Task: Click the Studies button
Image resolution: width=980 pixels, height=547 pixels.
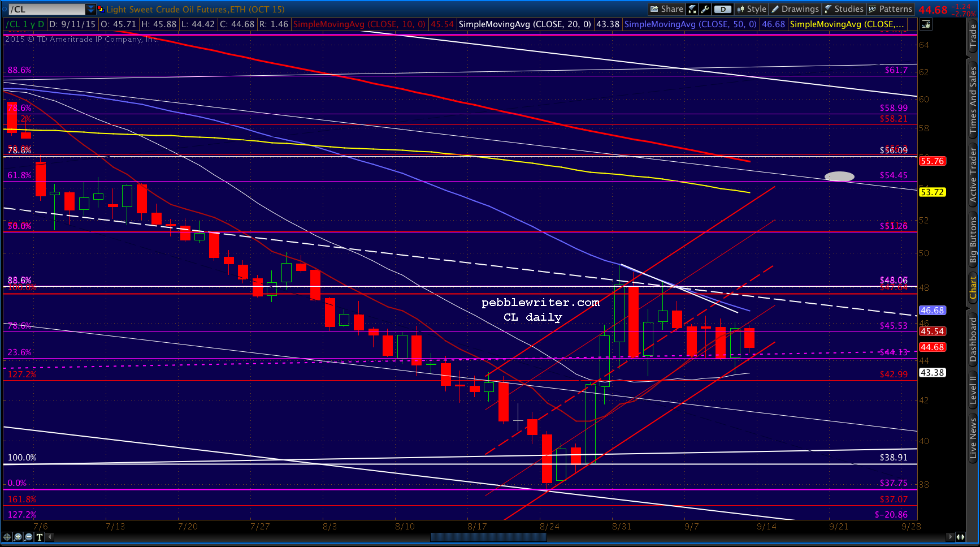Action: point(844,9)
